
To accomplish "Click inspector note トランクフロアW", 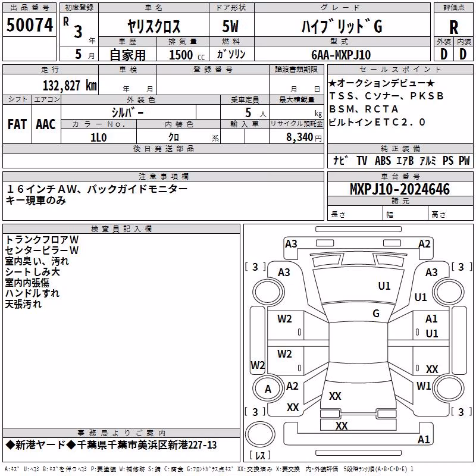I will (42, 240).
